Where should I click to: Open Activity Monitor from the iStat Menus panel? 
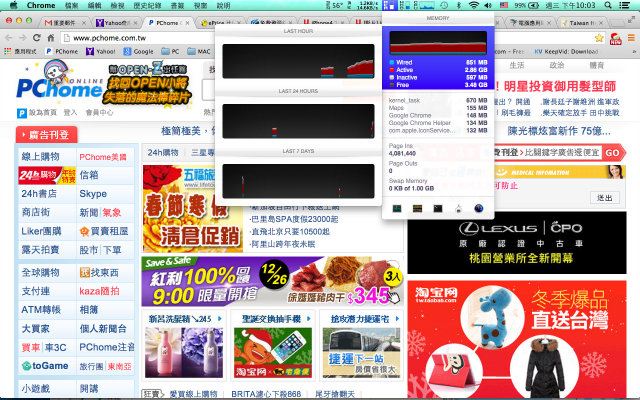tap(397, 209)
